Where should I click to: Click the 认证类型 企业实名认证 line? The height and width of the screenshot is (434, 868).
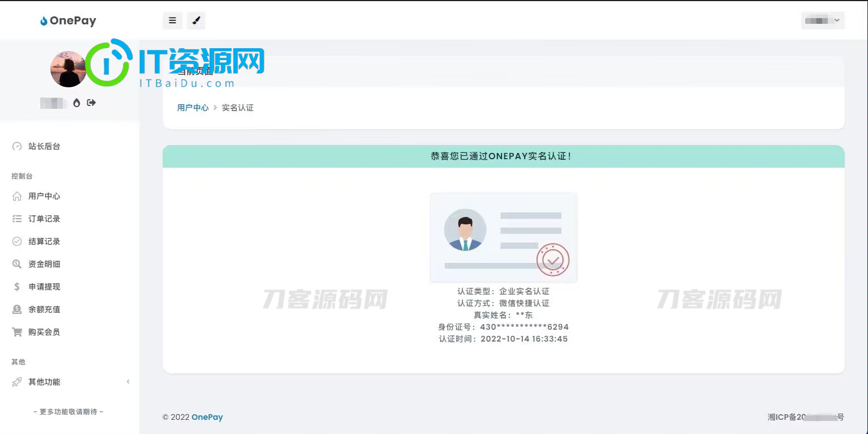pos(503,291)
